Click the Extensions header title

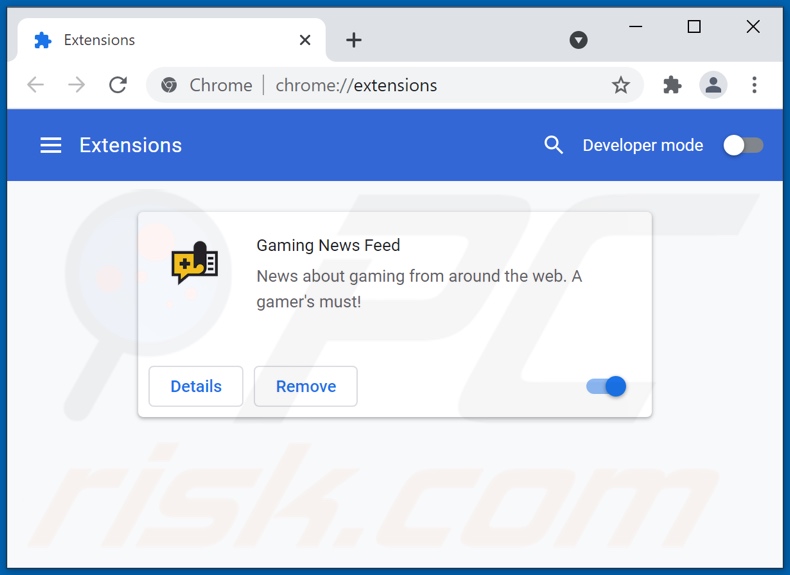coord(130,145)
